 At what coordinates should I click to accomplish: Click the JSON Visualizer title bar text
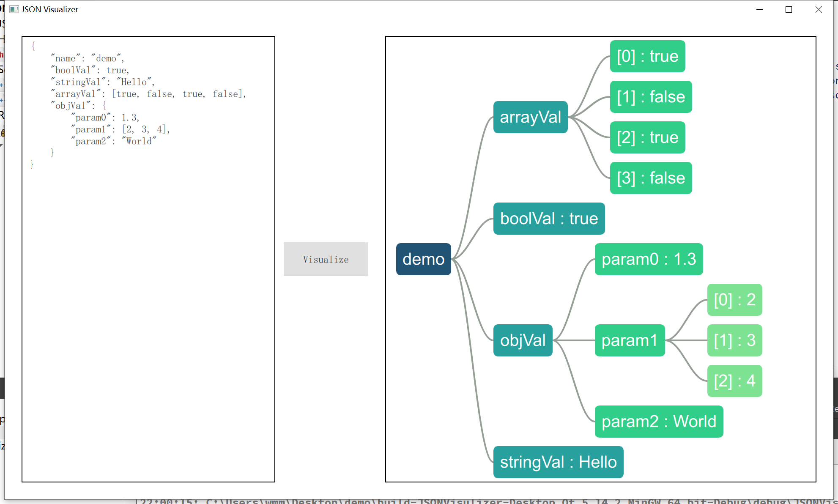(50, 9)
